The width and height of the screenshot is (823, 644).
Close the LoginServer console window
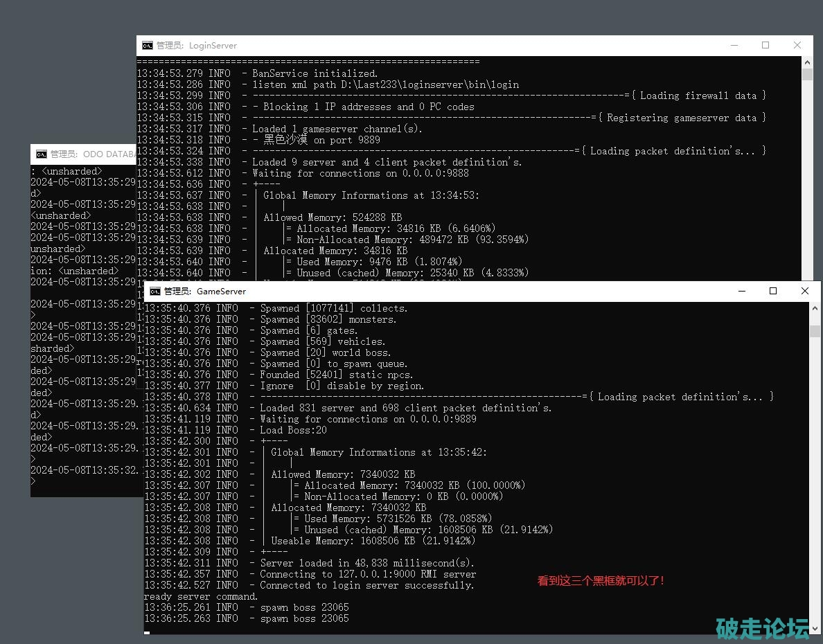(x=797, y=46)
